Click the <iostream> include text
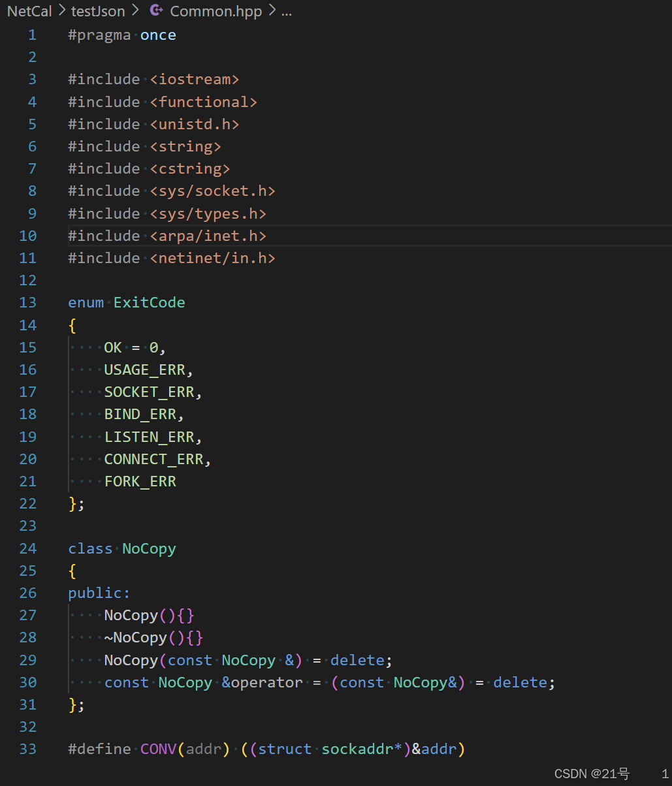Viewport: 672px width, 786px height. tap(195, 80)
